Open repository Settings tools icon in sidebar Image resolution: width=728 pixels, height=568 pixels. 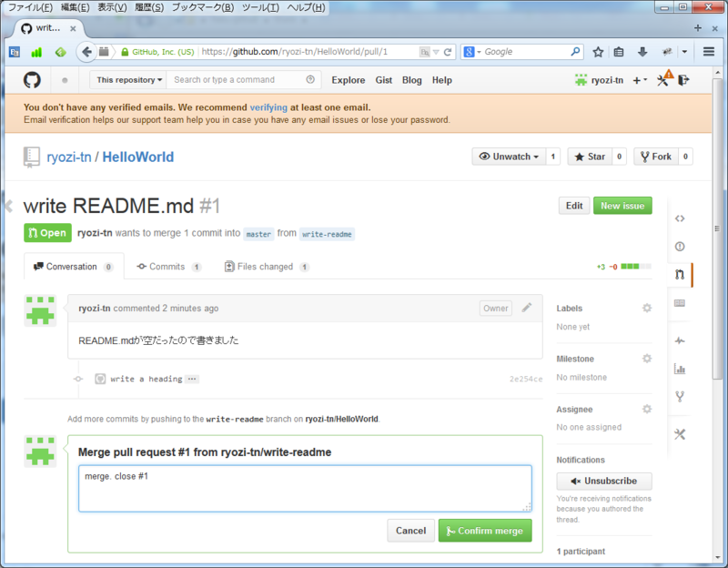(680, 434)
